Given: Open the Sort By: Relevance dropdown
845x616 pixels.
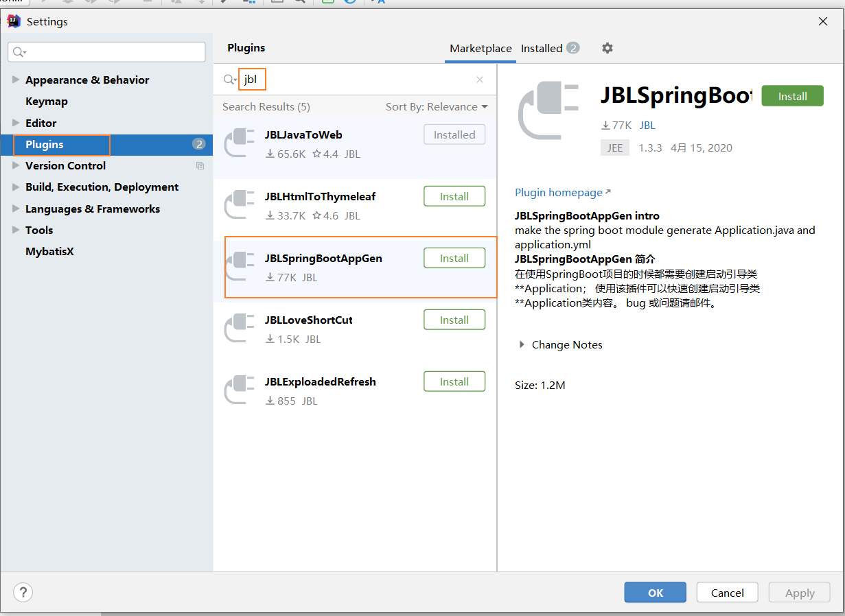Looking at the screenshot, I should (437, 106).
